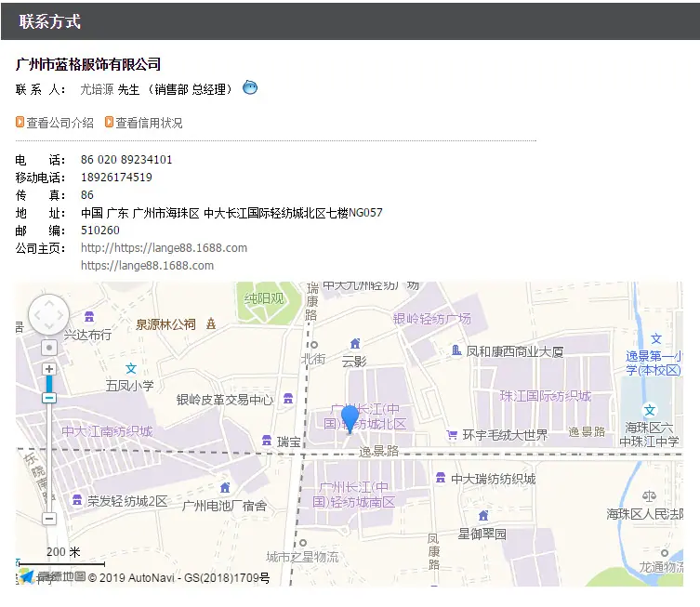This screenshot has height=607, width=700.
Task: Click the 北街 station circle marker
Action: [x=314, y=345]
